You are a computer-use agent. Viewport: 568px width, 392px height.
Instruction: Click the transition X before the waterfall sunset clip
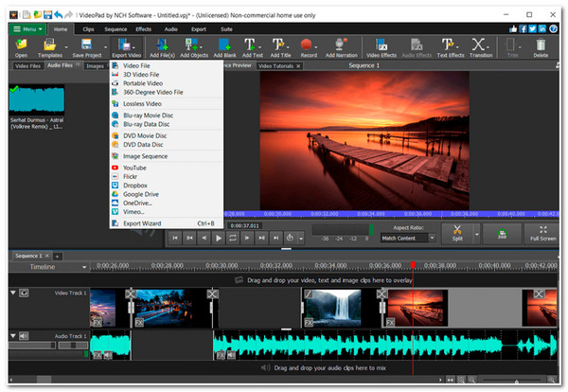(382, 294)
